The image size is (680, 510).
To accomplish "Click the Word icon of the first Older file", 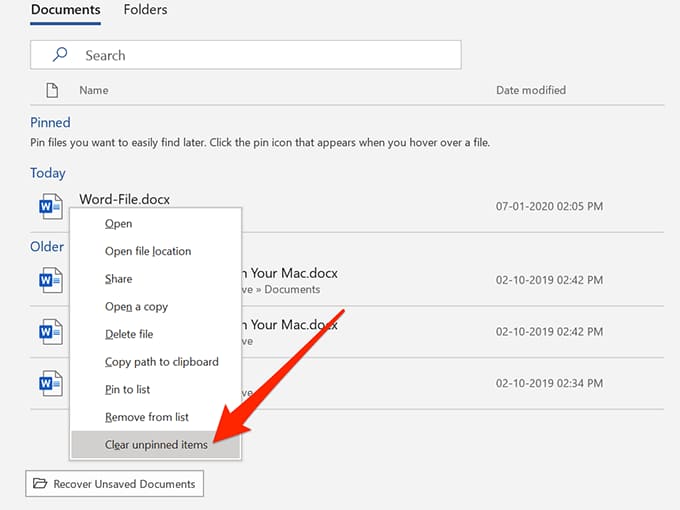I will click(x=50, y=281).
